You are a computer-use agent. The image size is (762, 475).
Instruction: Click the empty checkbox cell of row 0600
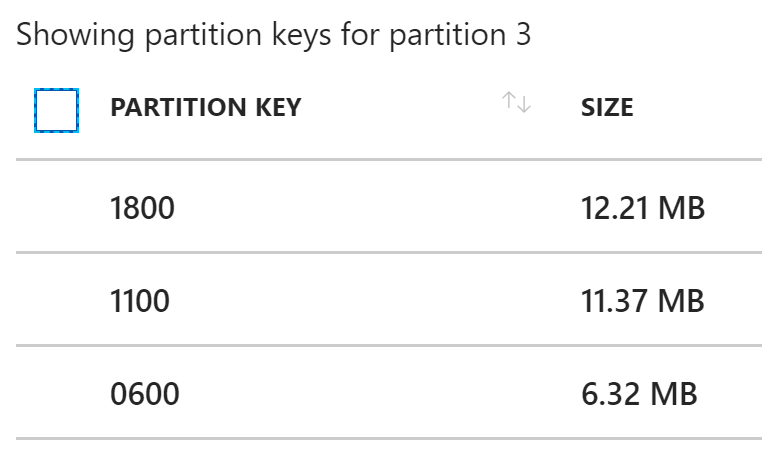point(56,392)
